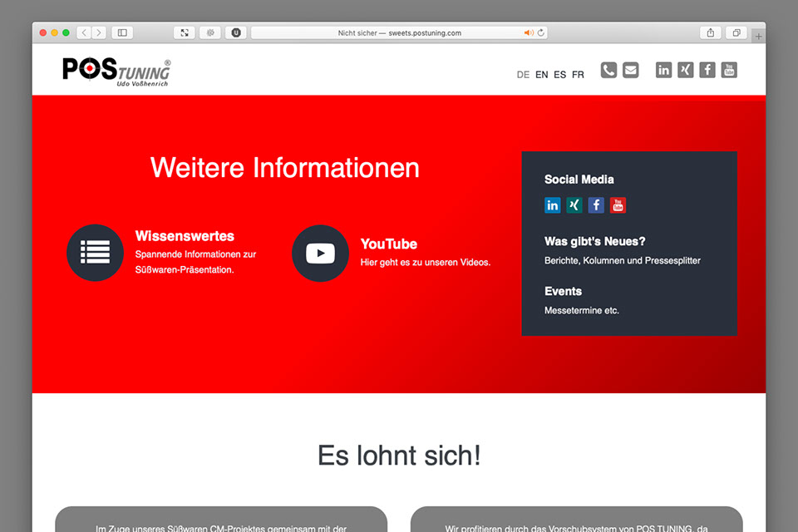Click the Xing icon in the header
This screenshot has width=798, height=532.
[685, 71]
